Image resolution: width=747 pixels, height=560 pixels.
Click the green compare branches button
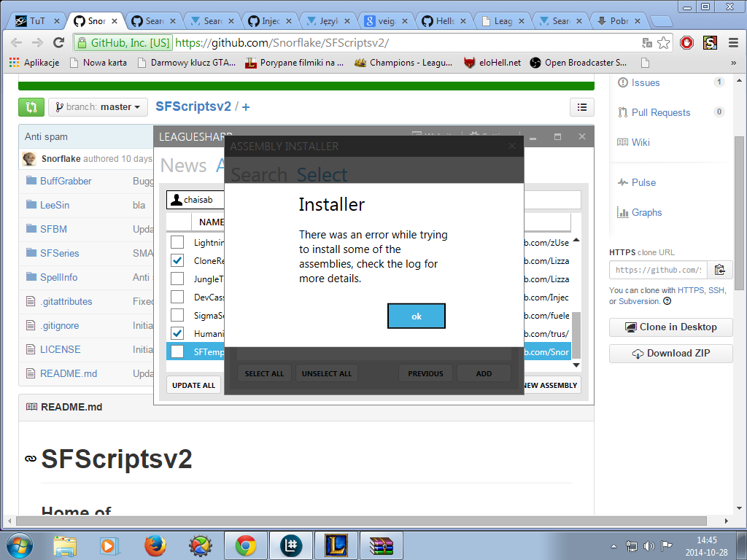tap(31, 107)
